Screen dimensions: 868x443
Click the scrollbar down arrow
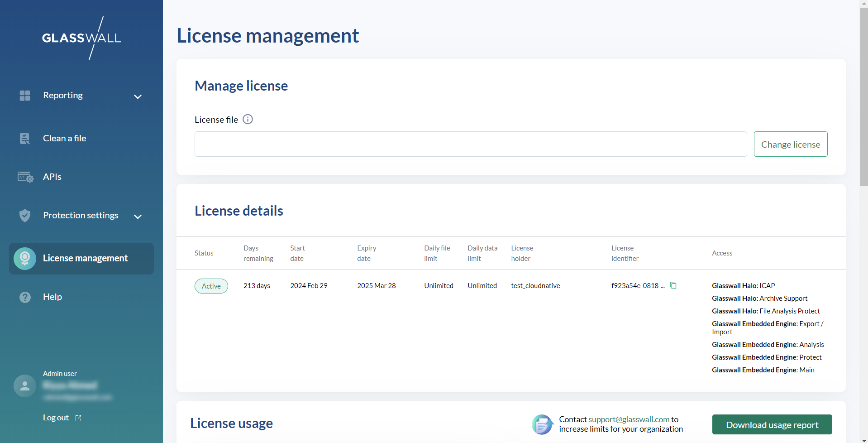(864, 440)
